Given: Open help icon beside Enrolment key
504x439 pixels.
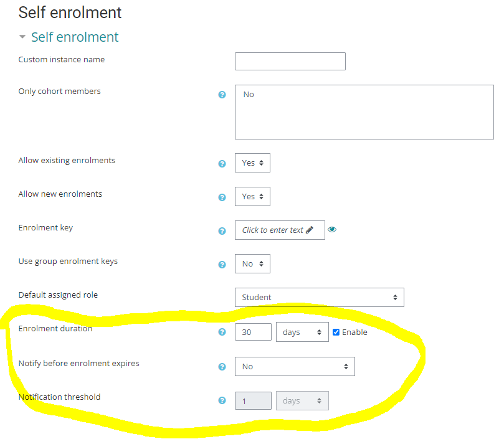Looking at the screenshot, I should (x=222, y=231).
